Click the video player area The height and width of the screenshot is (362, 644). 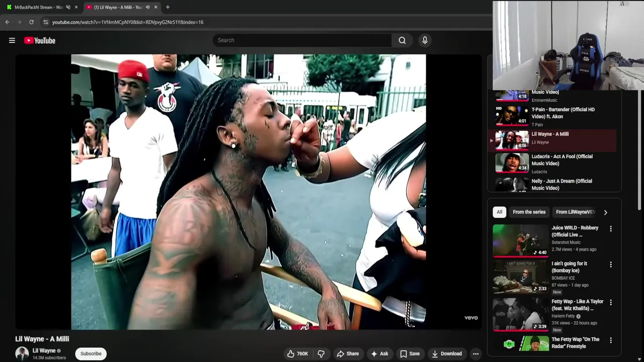click(x=248, y=192)
